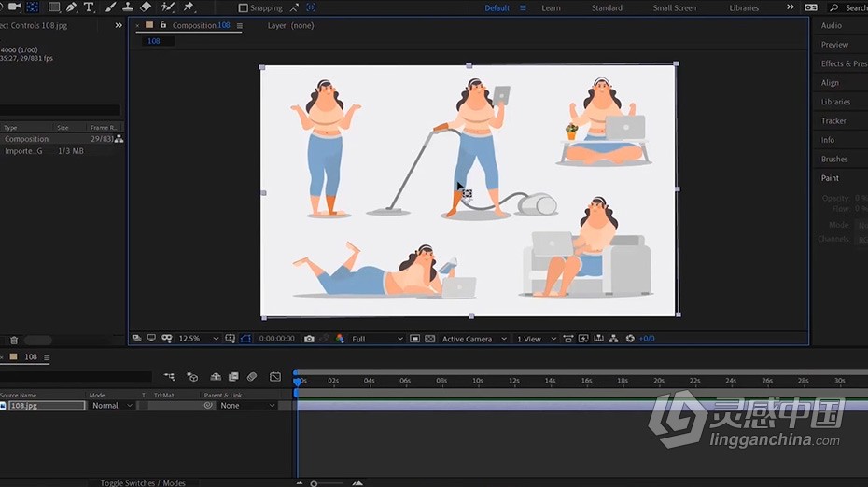Select the Eraser tool
This screenshot has width=868, height=487.
tap(146, 7)
